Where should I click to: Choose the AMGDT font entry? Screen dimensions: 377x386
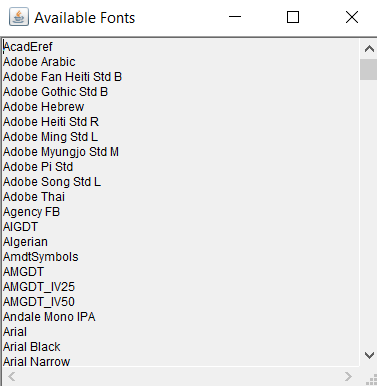[23, 272]
